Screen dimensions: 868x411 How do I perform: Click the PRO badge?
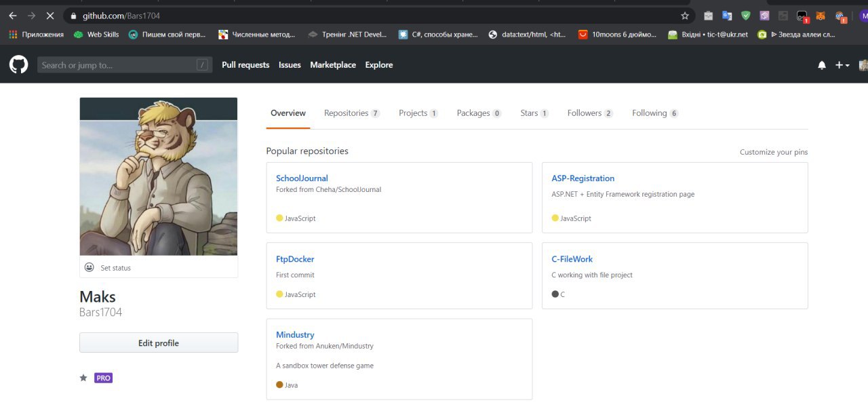click(x=103, y=378)
